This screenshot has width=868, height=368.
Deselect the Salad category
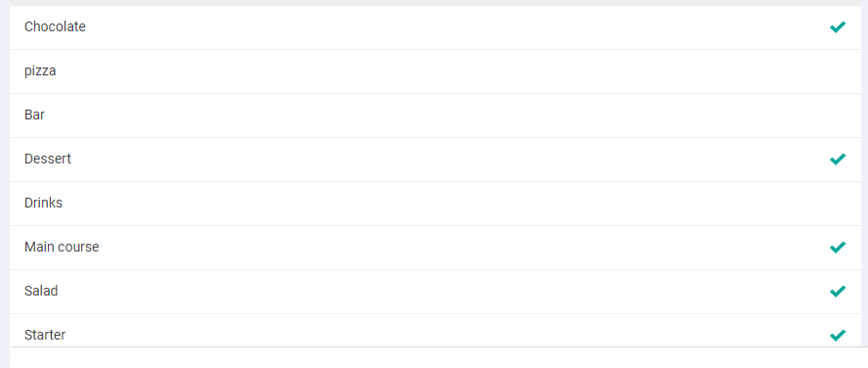[x=435, y=292]
